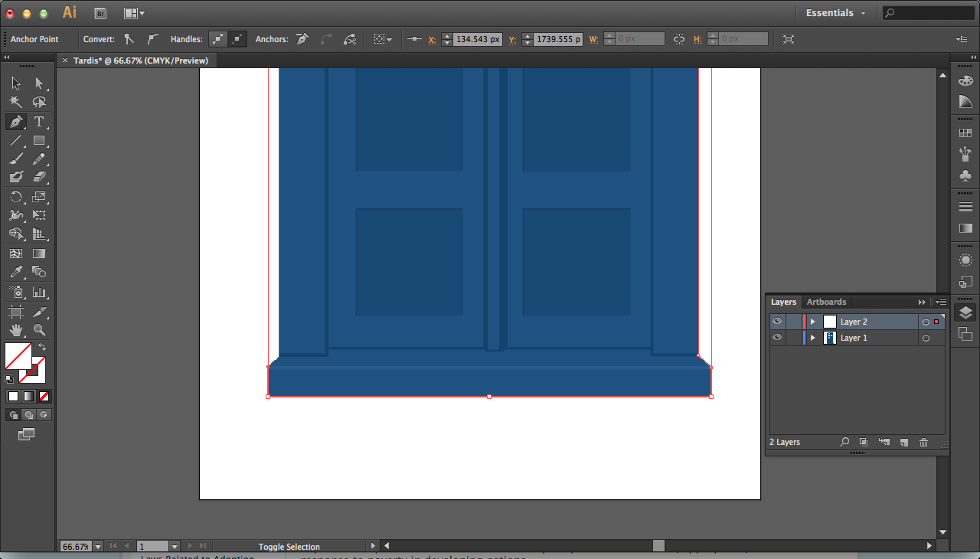Cut path at selected anchor points

pos(350,39)
